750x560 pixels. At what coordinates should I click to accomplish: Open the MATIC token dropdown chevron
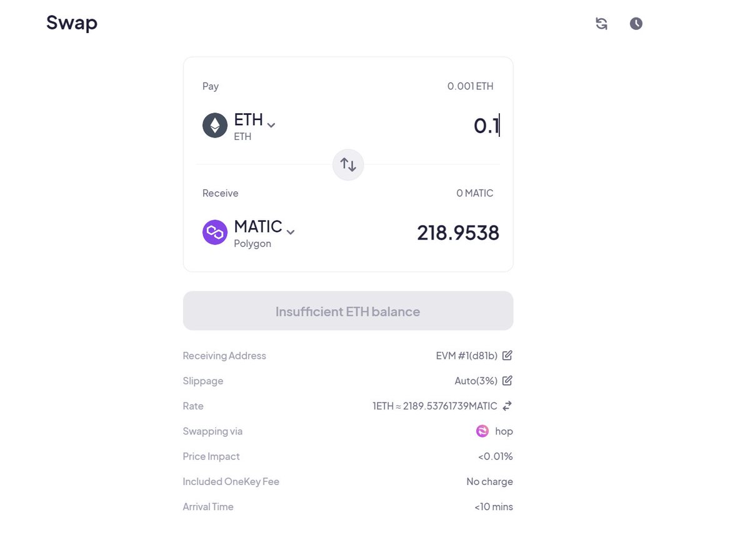(x=291, y=232)
